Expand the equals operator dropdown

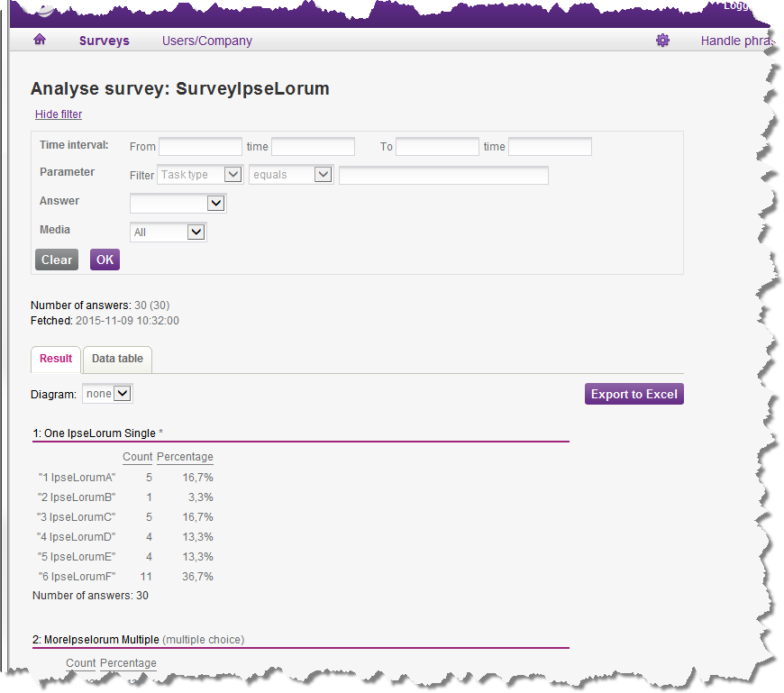[x=291, y=175]
